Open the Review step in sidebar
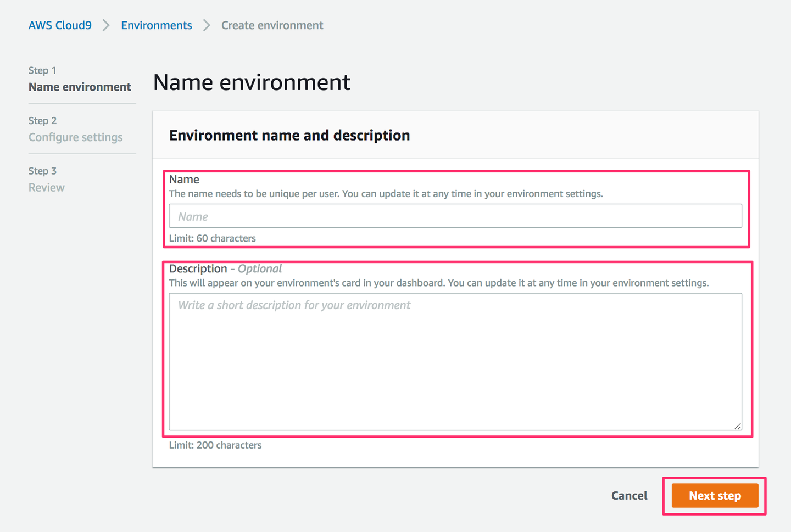The width and height of the screenshot is (791, 532). point(47,188)
